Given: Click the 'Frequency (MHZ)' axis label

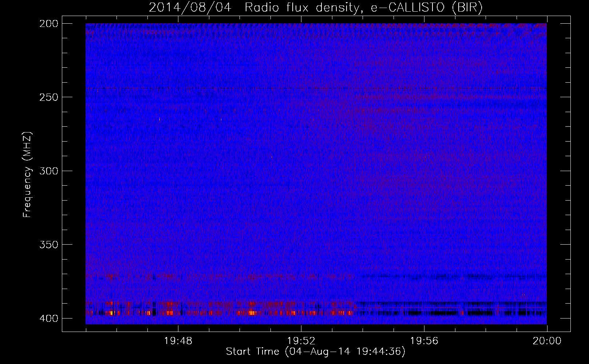Looking at the screenshot, I should [27, 175].
